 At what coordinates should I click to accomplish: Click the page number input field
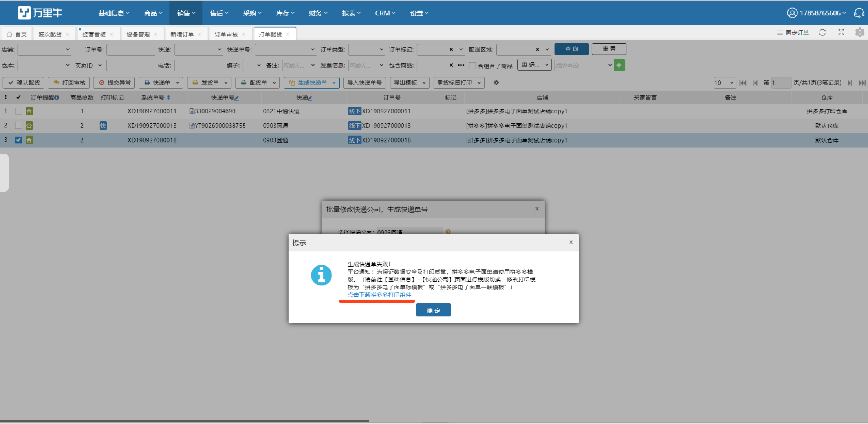pos(781,83)
